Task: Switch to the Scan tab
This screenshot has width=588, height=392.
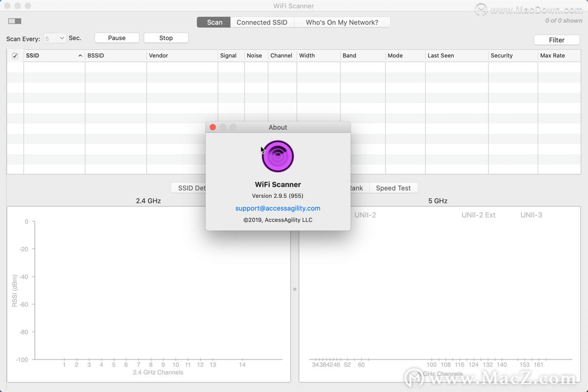Action: click(x=214, y=23)
